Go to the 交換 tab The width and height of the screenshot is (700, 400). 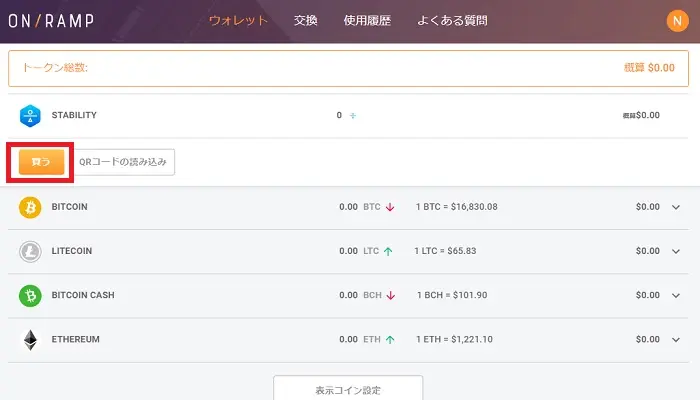click(306, 20)
